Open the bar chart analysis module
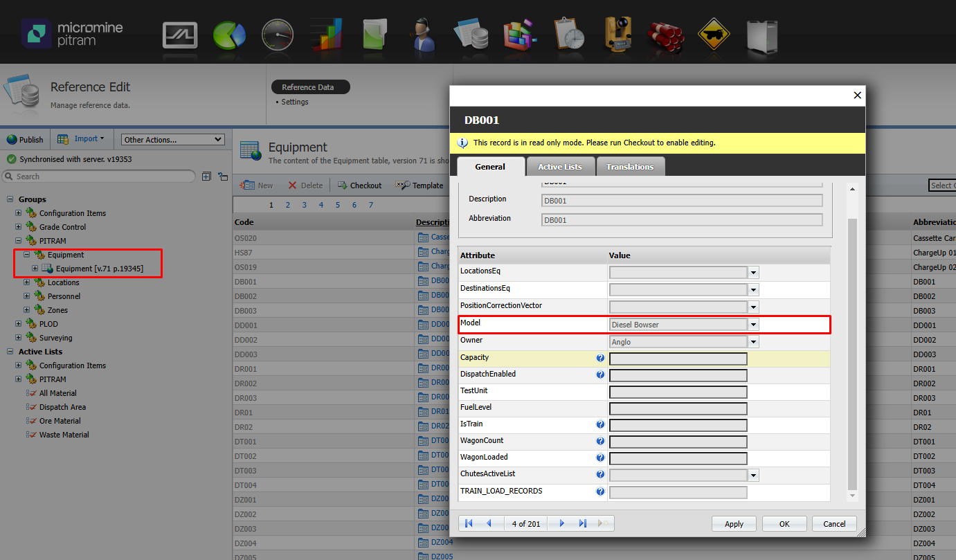Image resolution: width=956 pixels, height=560 pixels. pos(326,35)
